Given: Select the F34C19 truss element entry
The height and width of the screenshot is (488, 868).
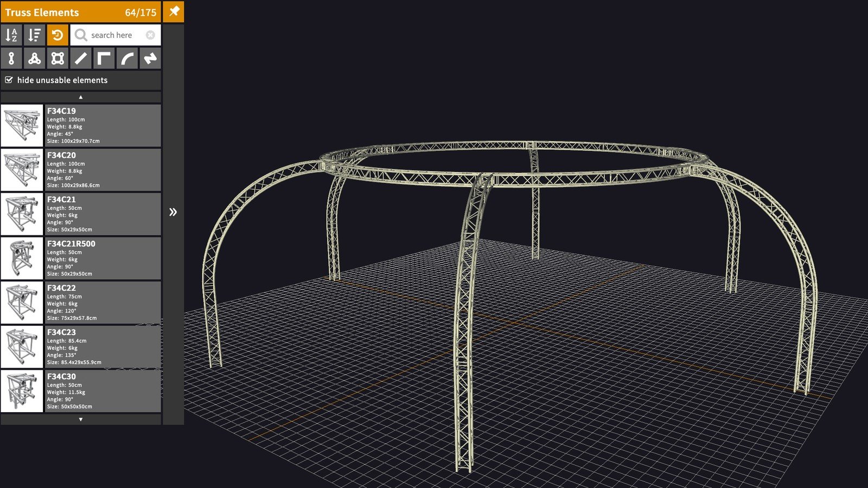Looking at the screenshot, I should click(x=81, y=126).
